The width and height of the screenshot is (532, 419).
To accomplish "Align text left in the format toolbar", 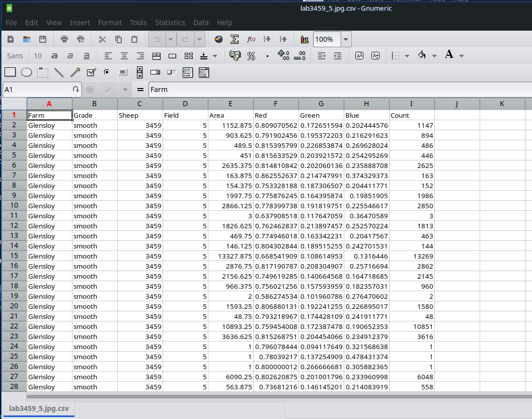I will point(108,56).
